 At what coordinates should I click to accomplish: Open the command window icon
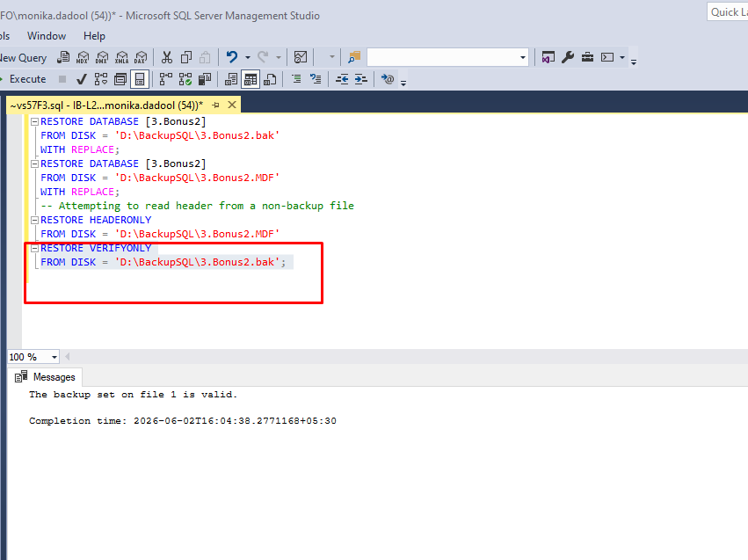[607, 58]
